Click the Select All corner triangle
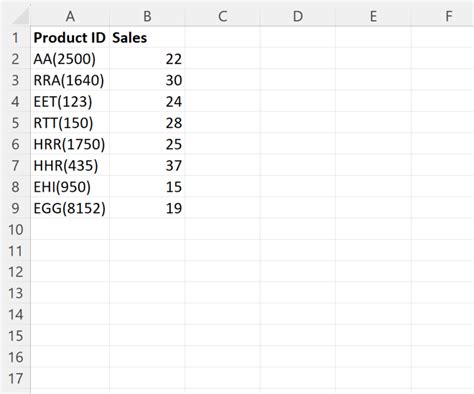This screenshot has height=394, width=474. pos(21,17)
